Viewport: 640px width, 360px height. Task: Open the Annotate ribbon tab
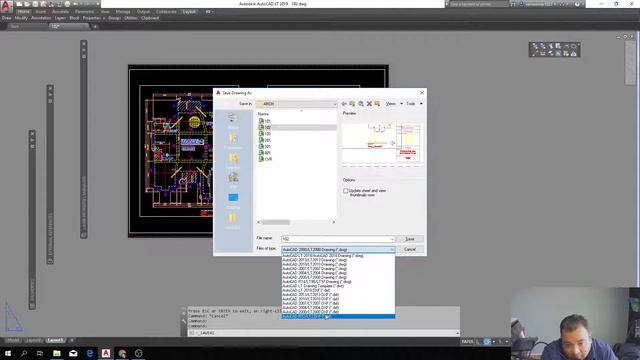click(x=60, y=12)
